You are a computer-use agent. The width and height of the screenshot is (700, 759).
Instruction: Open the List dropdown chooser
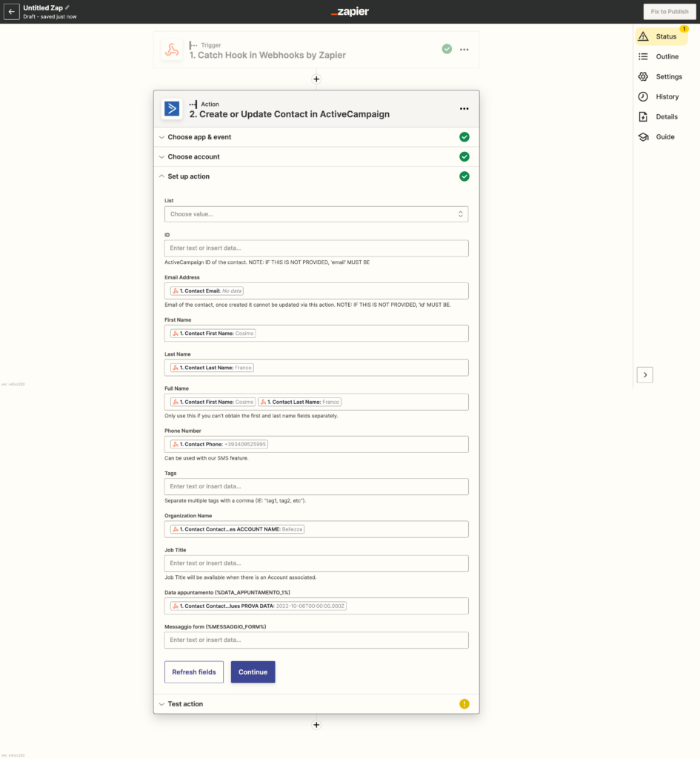[316, 214]
